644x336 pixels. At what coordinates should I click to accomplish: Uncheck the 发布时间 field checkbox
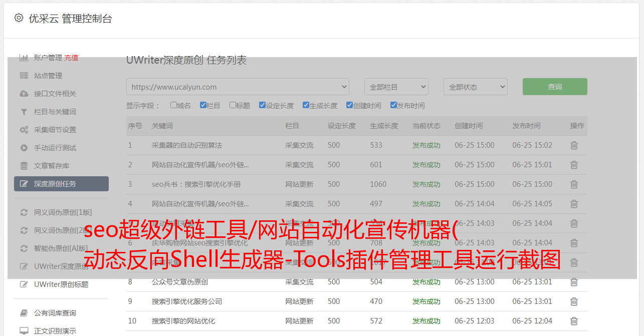coord(393,105)
